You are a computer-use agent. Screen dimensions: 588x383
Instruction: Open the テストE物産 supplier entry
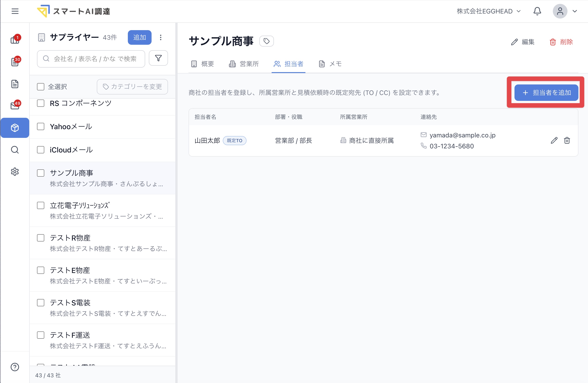pyautogui.click(x=102, y=275)
